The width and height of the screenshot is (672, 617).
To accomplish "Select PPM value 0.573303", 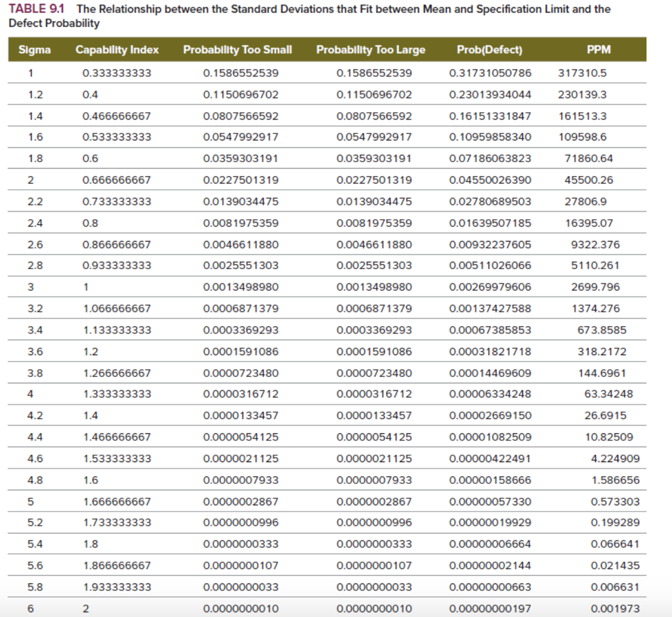I will pyautogui.click(x=615, y=502).
